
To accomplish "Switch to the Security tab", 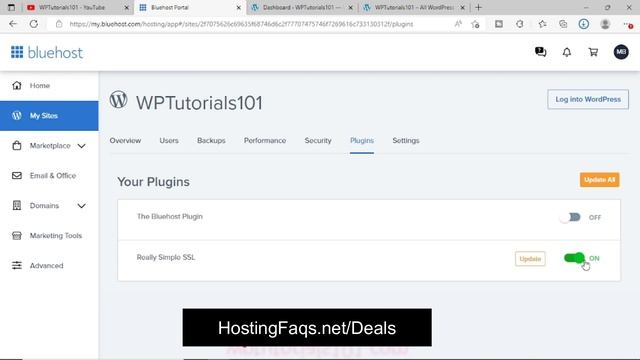I will [318, 140].
